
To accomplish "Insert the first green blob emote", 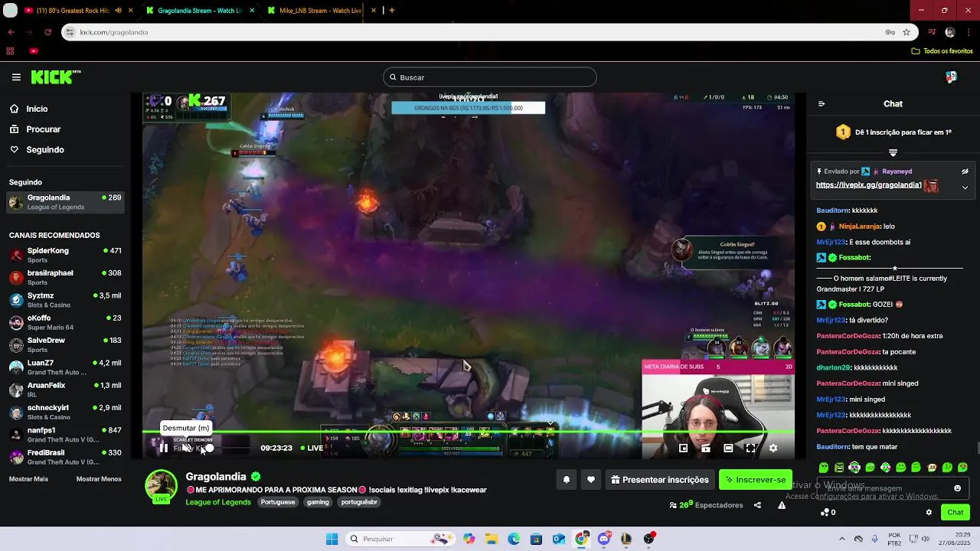I will tap(824, 468).
